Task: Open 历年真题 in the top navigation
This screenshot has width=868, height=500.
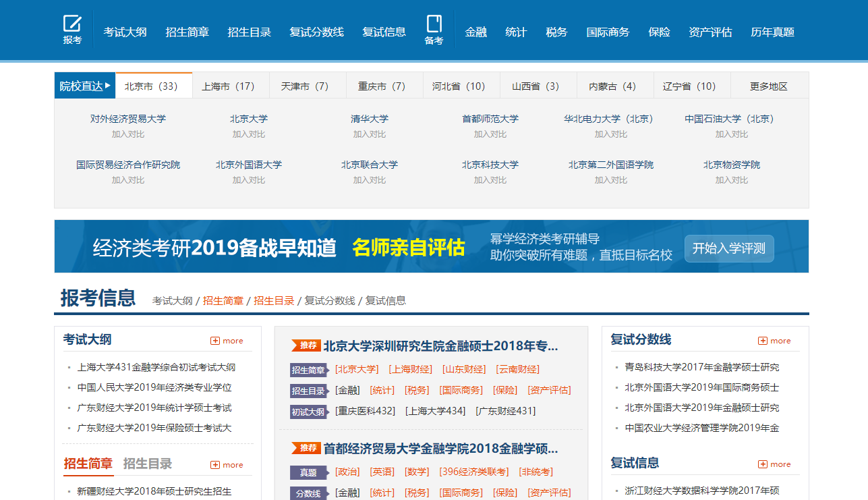Action: click(x=772, y=32)
